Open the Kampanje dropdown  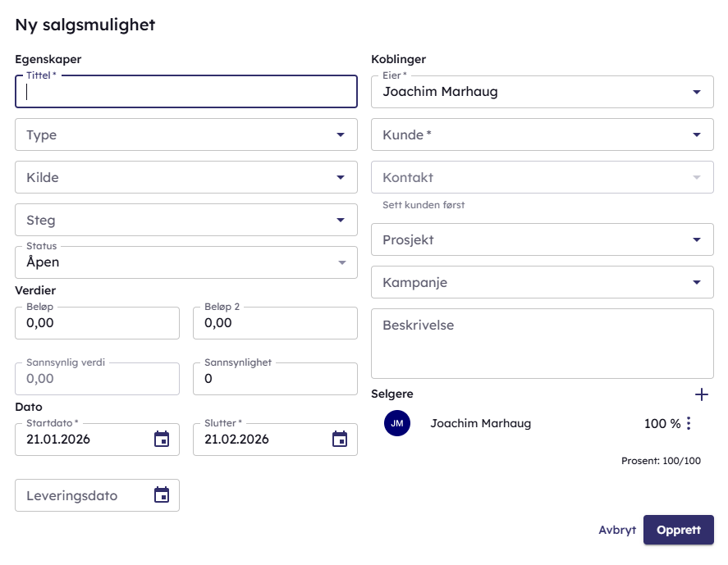pyautogui.click(x=542, y=283)
